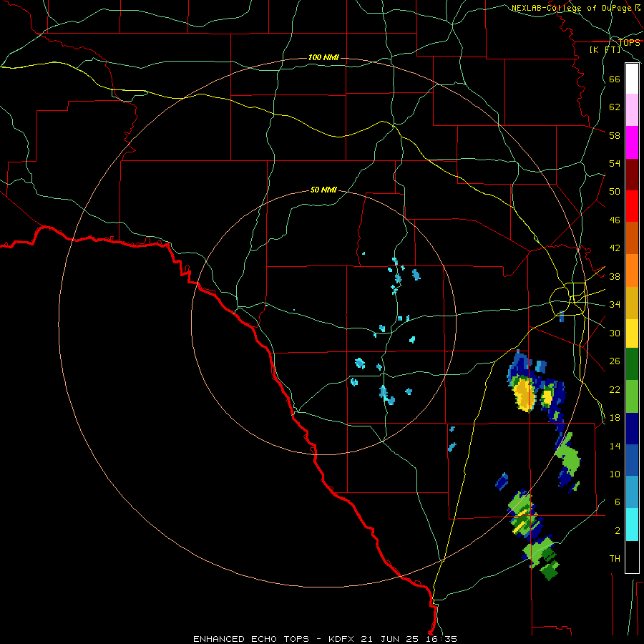
Task: Click the legend value 'TH'
Action: (615, 559)
